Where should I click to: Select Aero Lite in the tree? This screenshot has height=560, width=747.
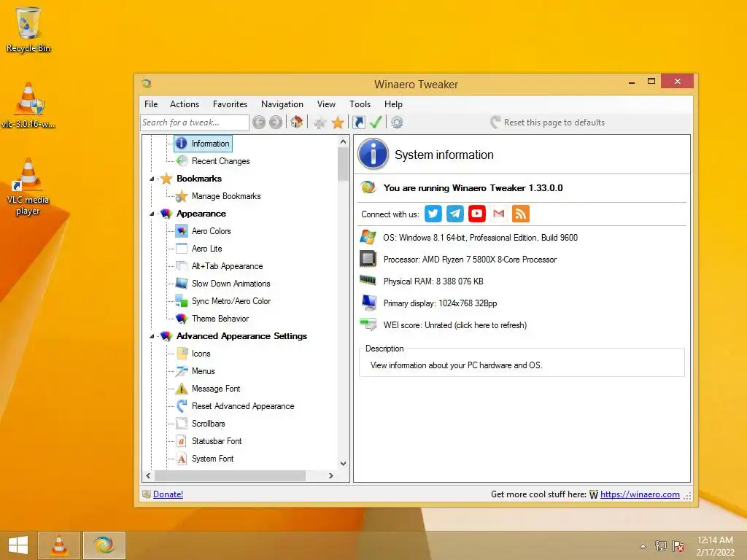(206, 249)
